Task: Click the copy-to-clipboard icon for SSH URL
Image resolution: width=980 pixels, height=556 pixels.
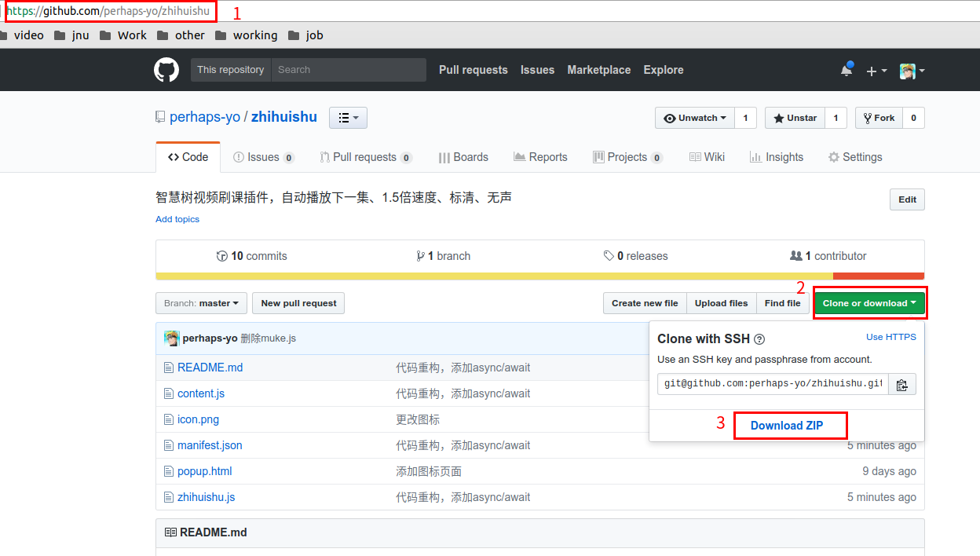Action: 902,384
